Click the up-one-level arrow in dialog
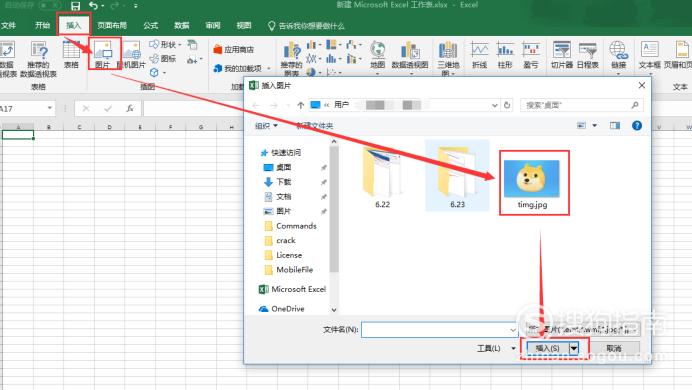This screenshot has height=390, width=692. pyautogui.click(x=301, y=105)
